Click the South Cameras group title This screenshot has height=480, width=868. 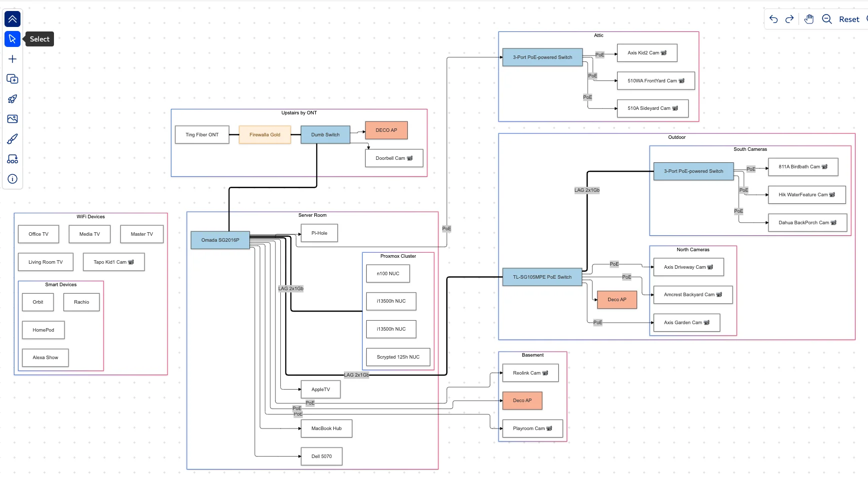[x=750, y=149]
